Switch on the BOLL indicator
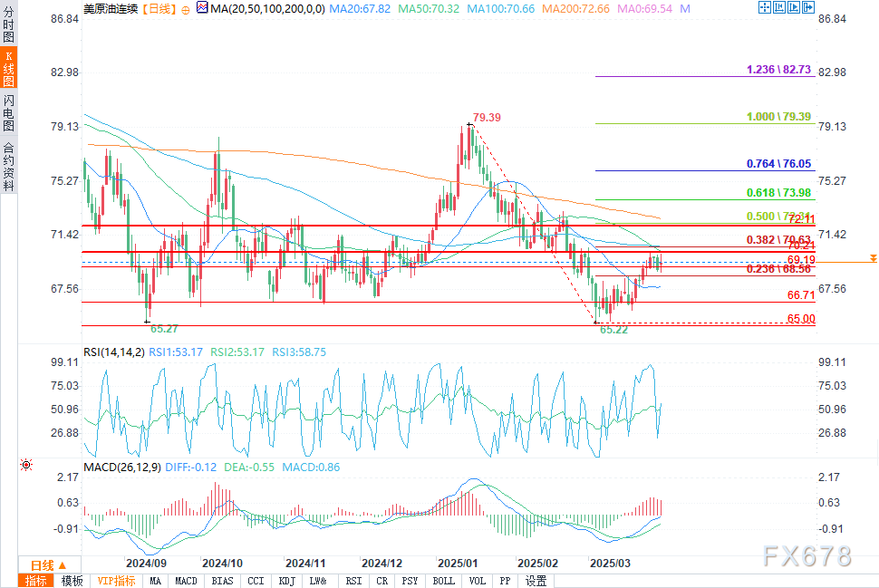 coord(443,581)
